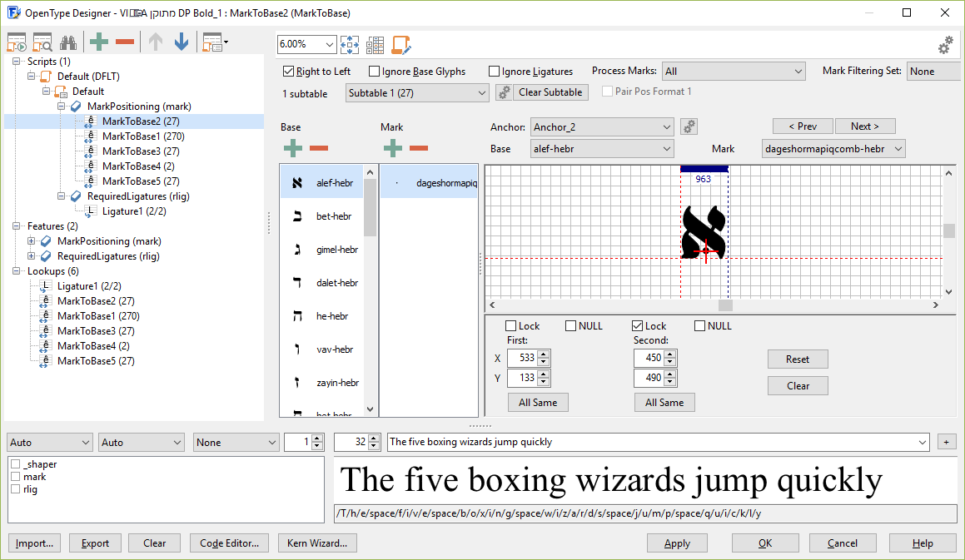This screenshot has width=965, height=560.
Task: Add a mark glyph with green plus
Action: (393, 147)
